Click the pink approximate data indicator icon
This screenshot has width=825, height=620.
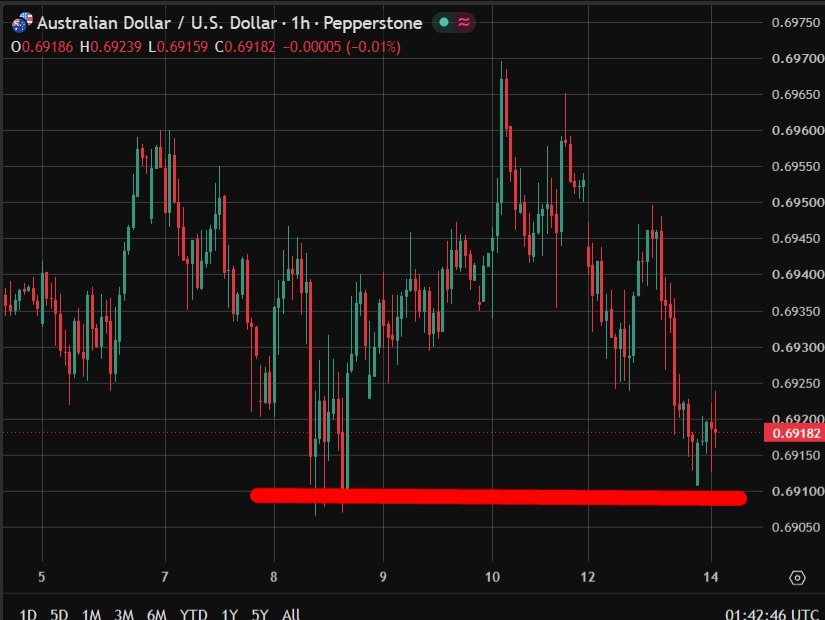pos(464,22)
